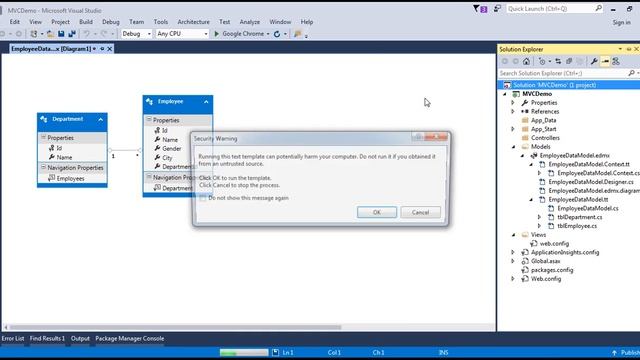Viewport: 640px width, 360px height.
Task: Collapse Department's Properties section
Action: [x=43, y=138]
